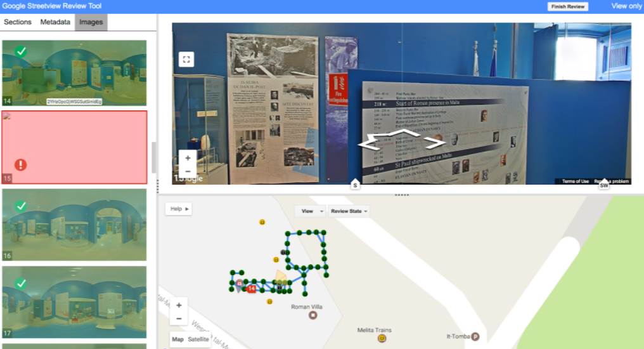Select thumbnail image 17
Screen dimensions: 644x349
pos(74,302)
